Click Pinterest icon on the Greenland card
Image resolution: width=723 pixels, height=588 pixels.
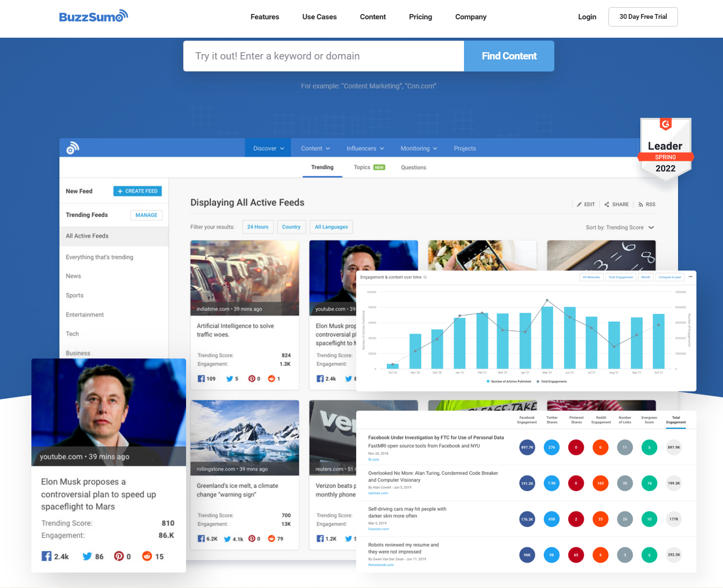[x=251, y=539]
